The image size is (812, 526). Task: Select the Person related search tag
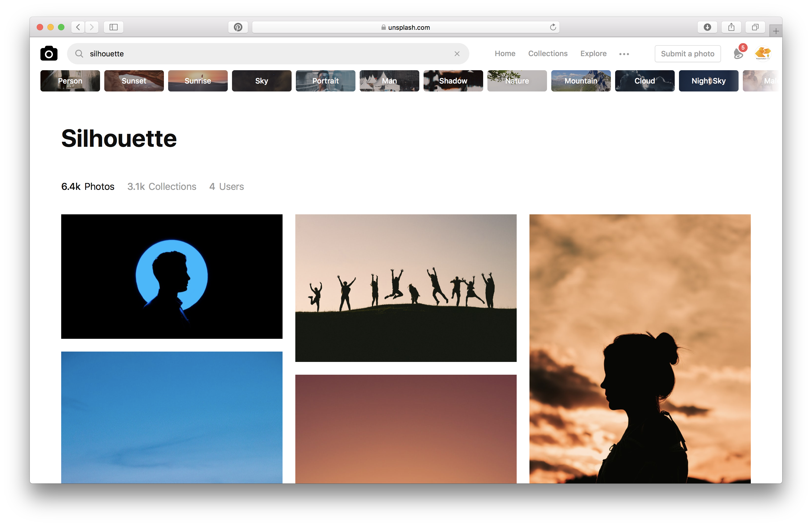(70, 81)
